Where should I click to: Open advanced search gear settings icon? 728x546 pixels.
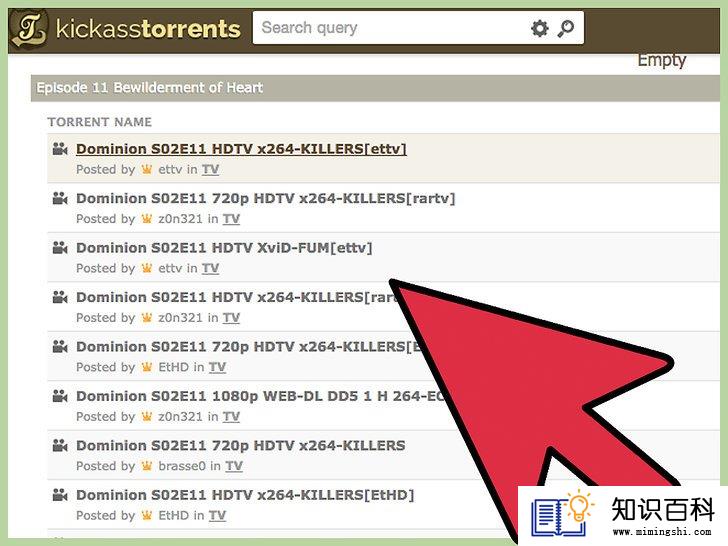539,28
